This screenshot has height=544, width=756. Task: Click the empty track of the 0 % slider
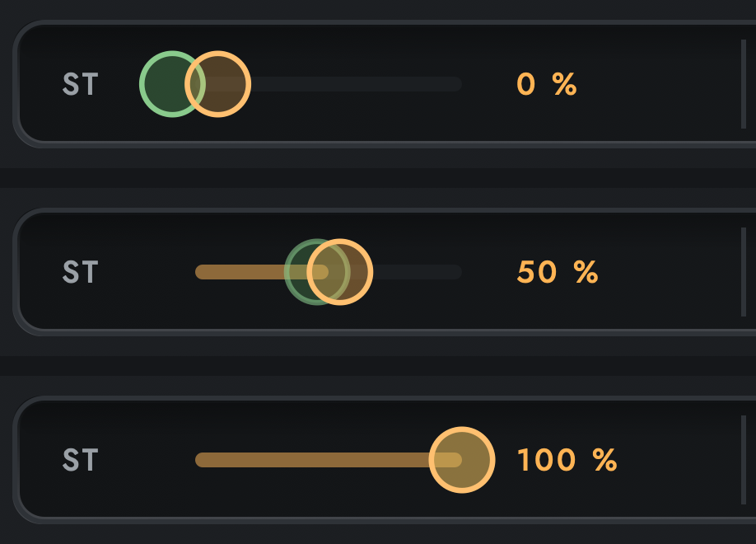click(x=356, y=84)
